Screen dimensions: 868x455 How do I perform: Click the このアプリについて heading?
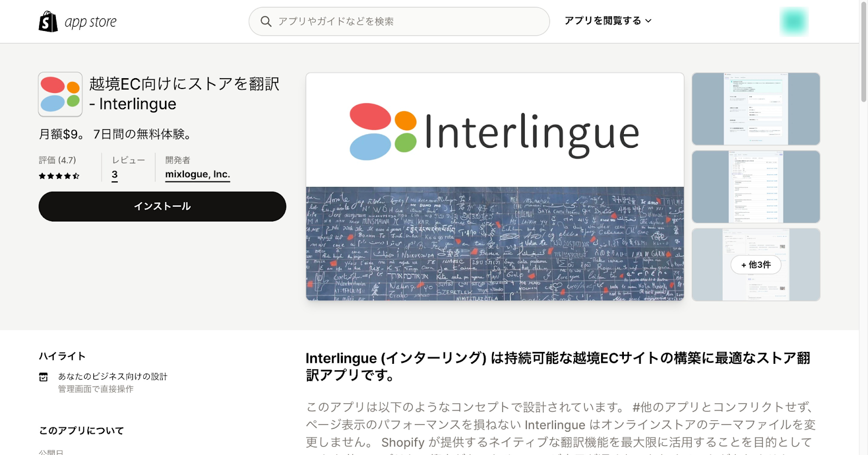(x=81, y=431)
